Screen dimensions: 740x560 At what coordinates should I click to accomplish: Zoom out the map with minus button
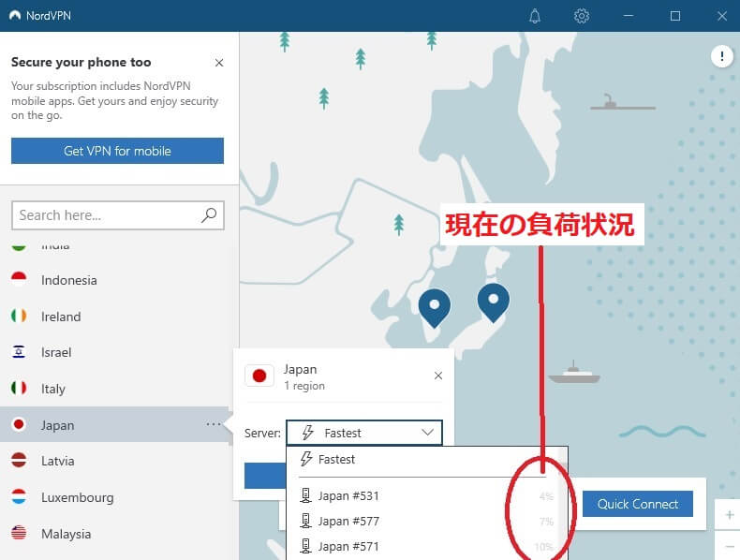click(729, 546)
